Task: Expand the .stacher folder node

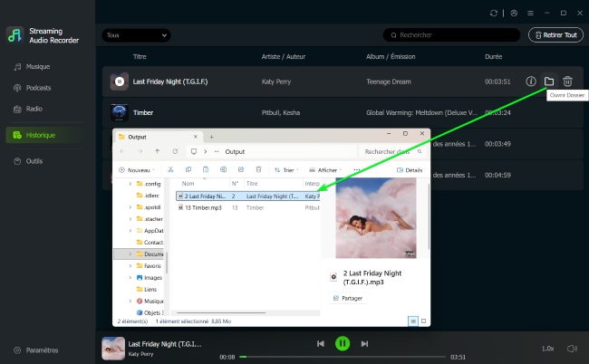Action: coord(130,219)
